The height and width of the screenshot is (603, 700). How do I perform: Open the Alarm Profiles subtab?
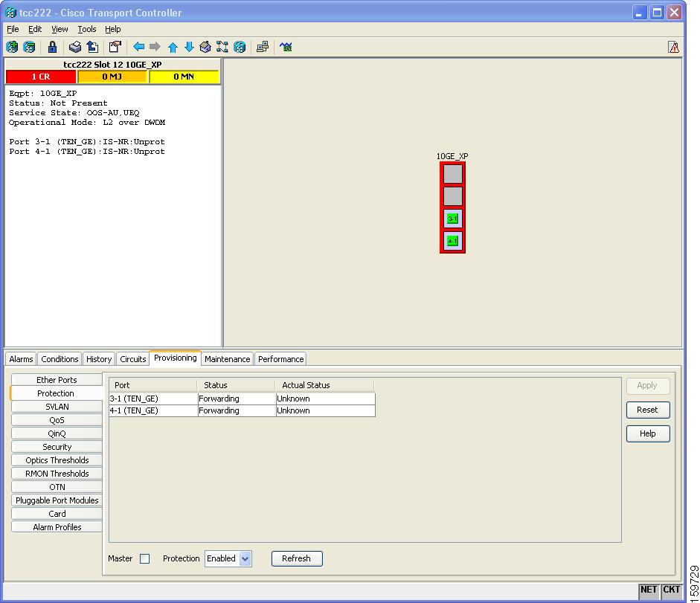[57, 527]
